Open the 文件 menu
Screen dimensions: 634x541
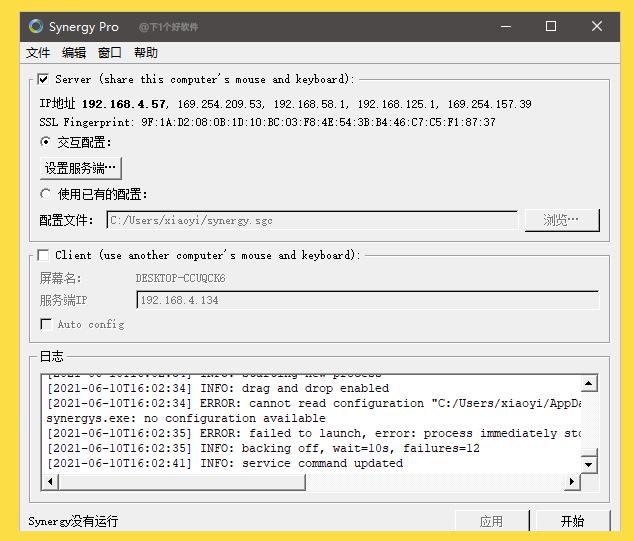point(38,53)
